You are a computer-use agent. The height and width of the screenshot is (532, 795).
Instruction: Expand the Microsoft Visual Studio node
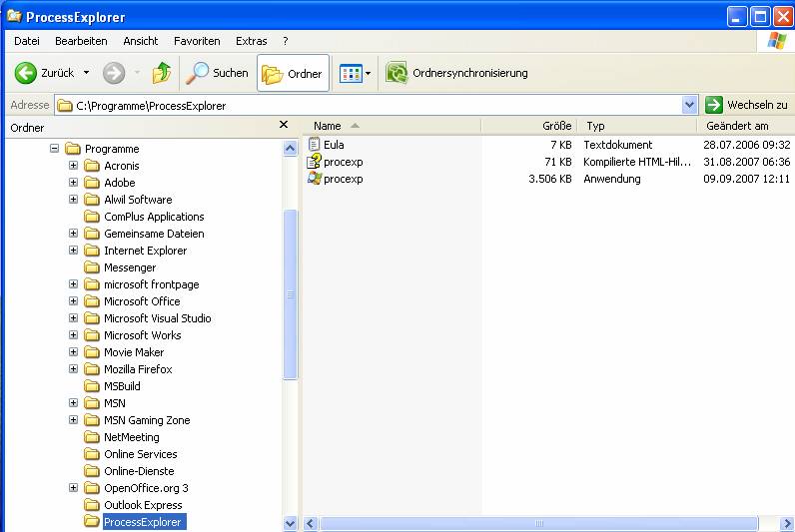click(74, 318)
